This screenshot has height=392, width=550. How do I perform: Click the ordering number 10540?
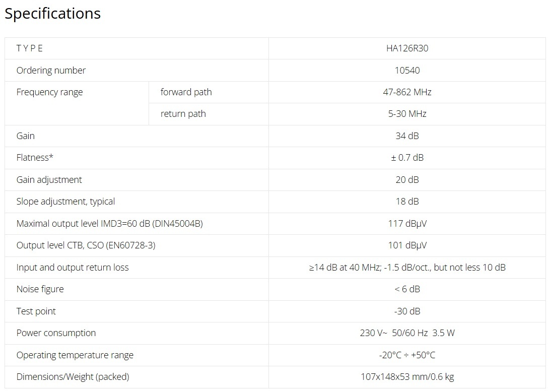pyautogui.click(x=407, y=71)
